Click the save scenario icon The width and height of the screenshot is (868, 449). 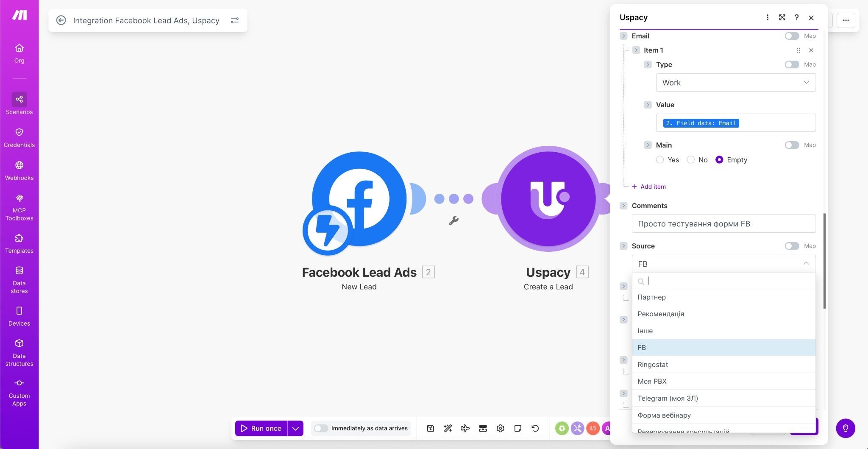point(430,428)
